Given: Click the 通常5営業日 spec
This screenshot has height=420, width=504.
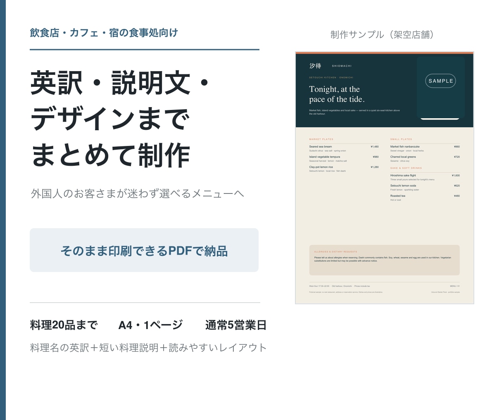Looking at the screenshot, I should [236, 325].
